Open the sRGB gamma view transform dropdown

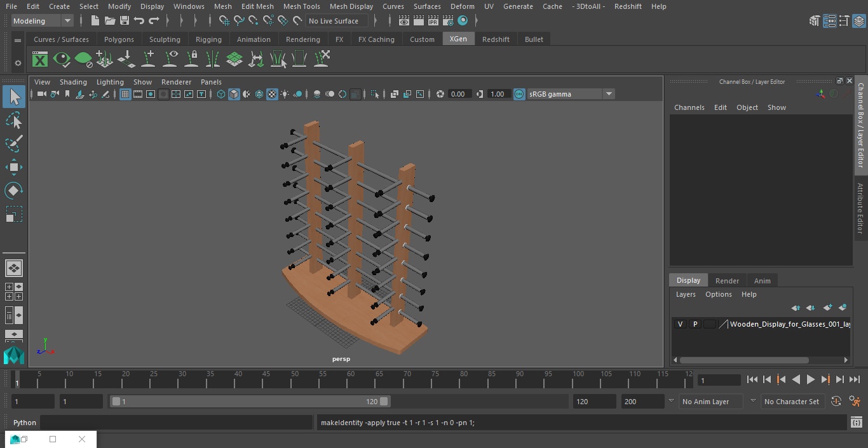coord(571,94)
